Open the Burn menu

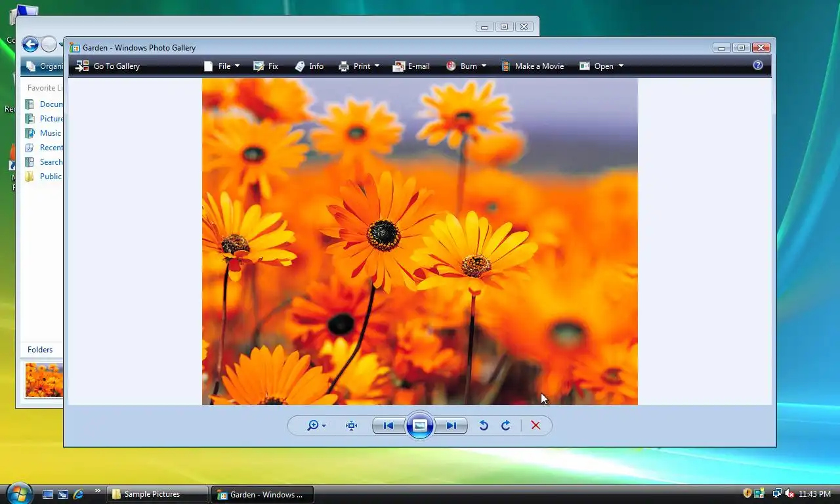click(x=466, y=66)
